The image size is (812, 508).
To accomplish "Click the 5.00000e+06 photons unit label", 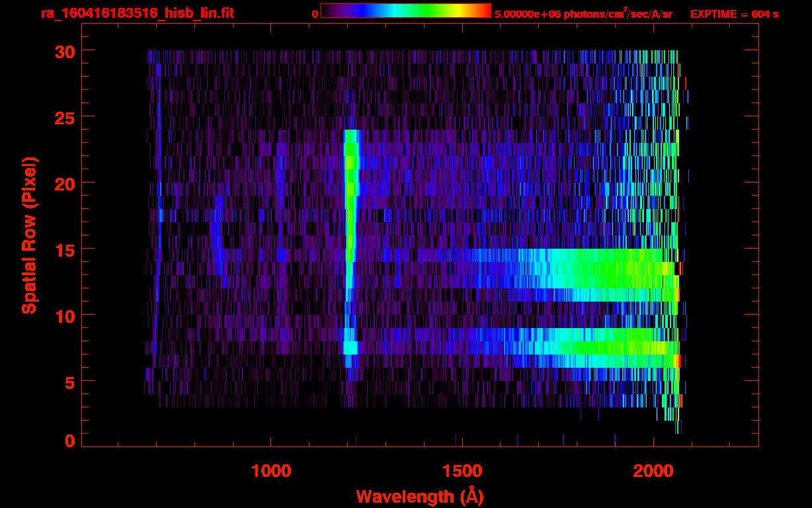I will tap(583, 14).
